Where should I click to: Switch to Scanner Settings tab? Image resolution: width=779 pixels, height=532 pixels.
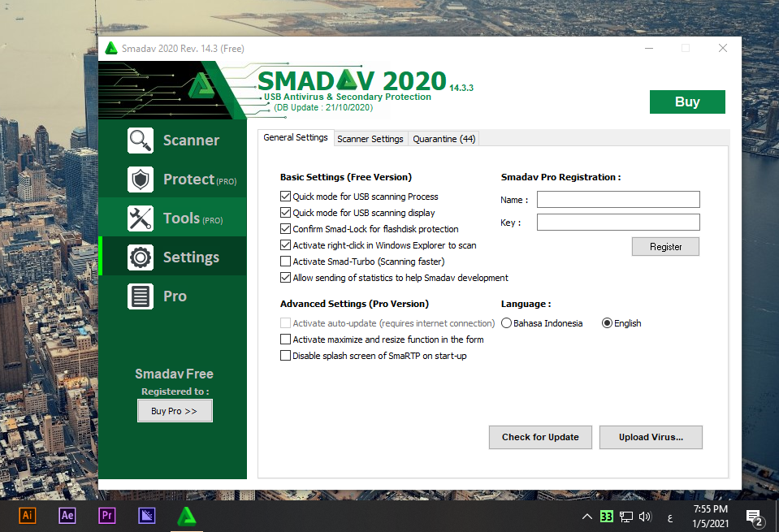[370, 139]
